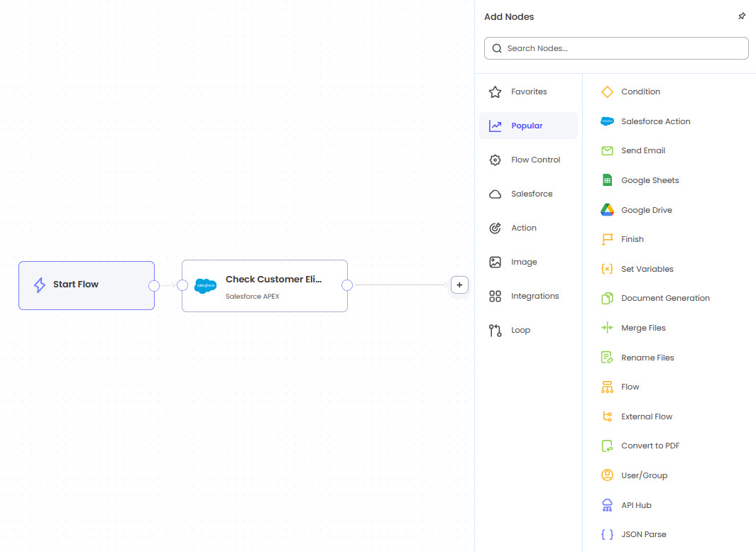Click Salesforce logo on Check Customer node
This screenshot has width=756, height=552.
205,286
